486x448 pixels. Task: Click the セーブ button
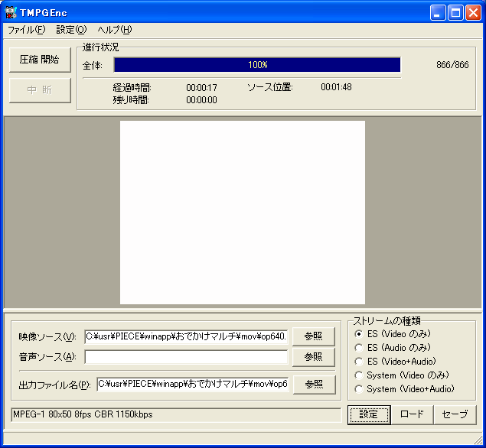pos(455,414)
